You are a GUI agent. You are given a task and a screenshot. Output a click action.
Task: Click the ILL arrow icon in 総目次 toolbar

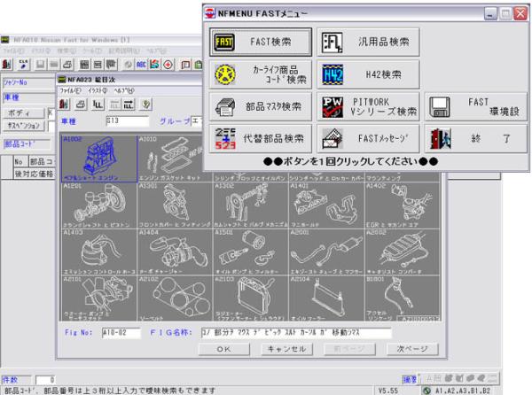click(129, 105)
